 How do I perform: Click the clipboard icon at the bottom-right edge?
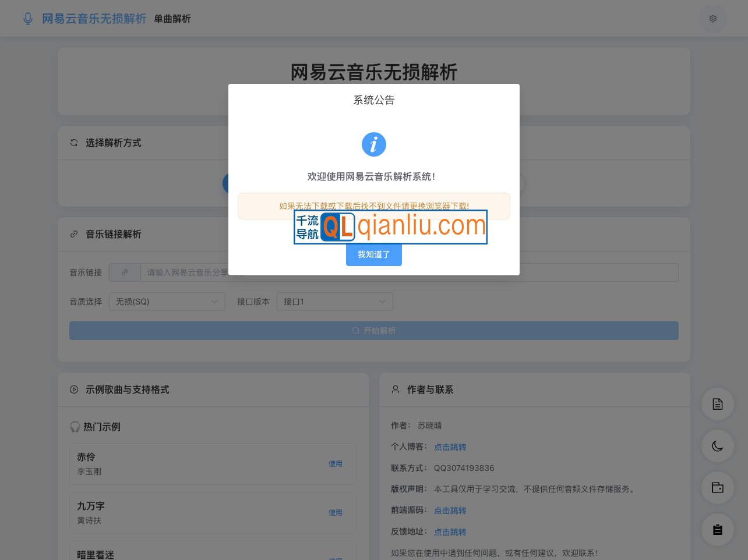pyautogui.click(x=717, y=530)
